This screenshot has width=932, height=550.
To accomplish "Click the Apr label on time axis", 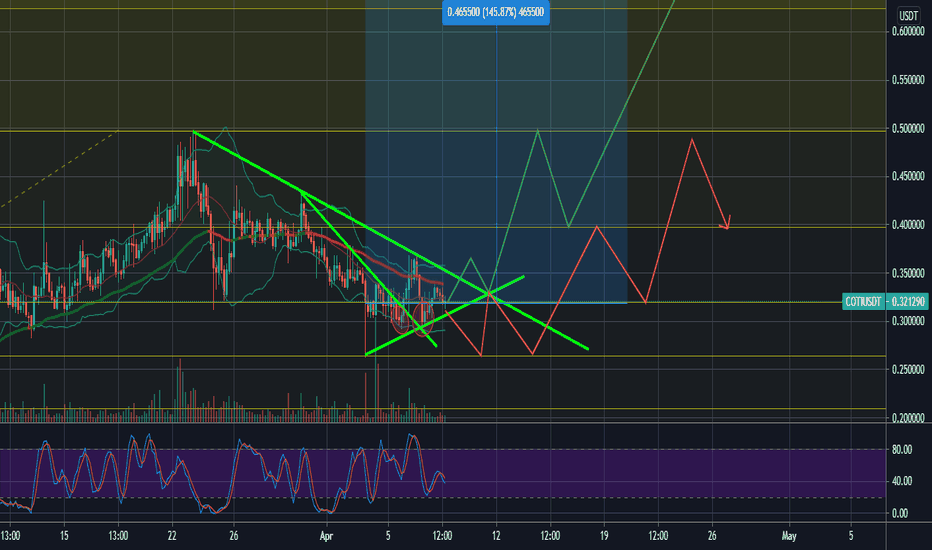I will point(326,536).
